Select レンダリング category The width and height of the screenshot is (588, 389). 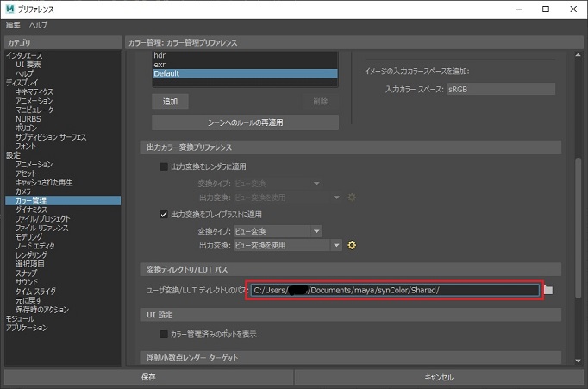coord(32,255)
